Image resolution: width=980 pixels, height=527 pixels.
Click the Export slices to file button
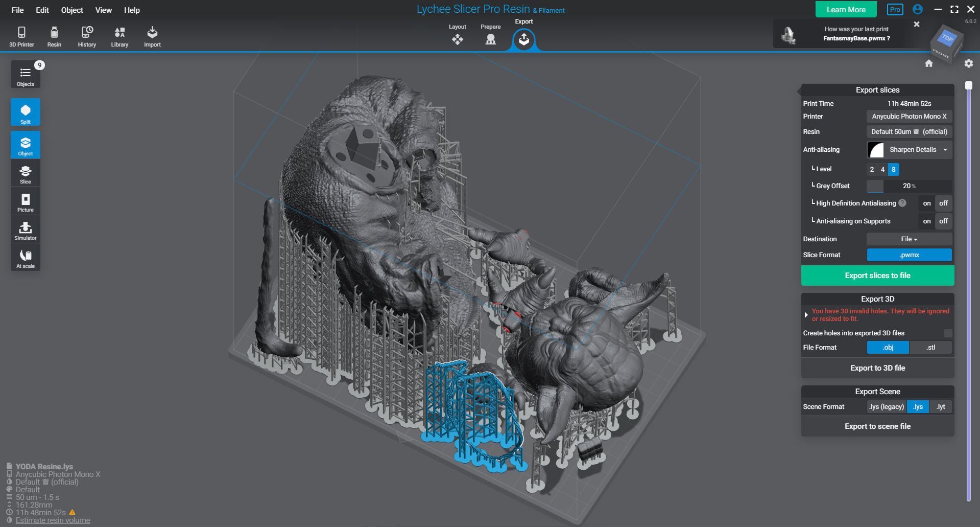coord(877,276)
